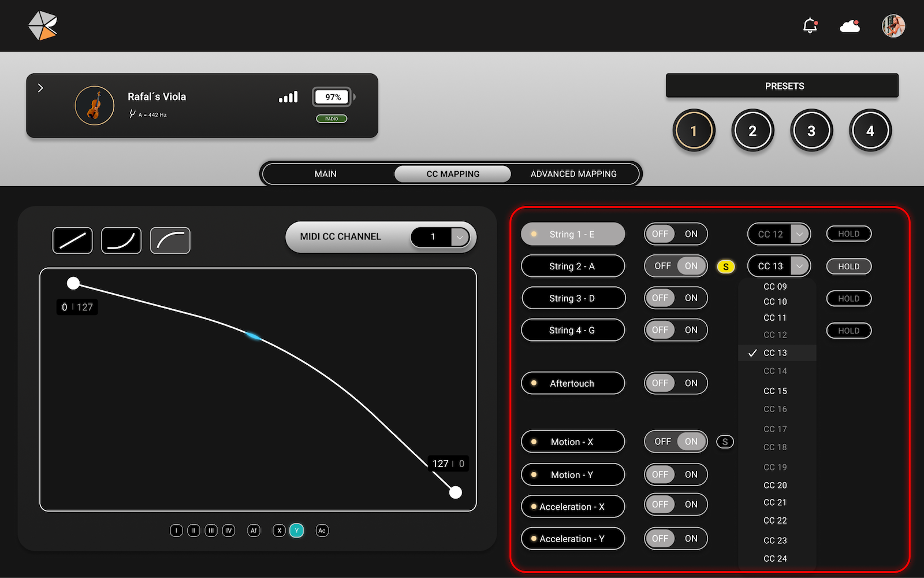Viewport: 924px width, 578px height.
Task: Select the Af aftertouch curve selector
Action: [254, 531]
